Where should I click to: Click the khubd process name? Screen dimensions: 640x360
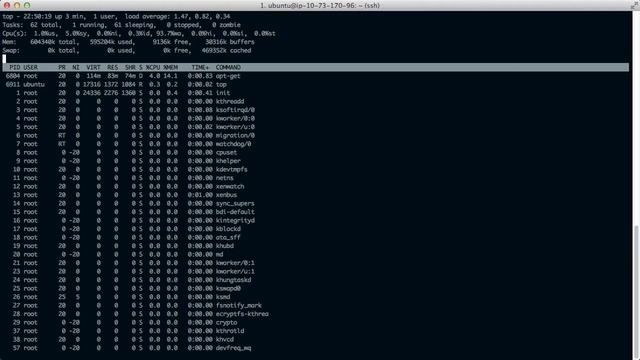point(224,246)
